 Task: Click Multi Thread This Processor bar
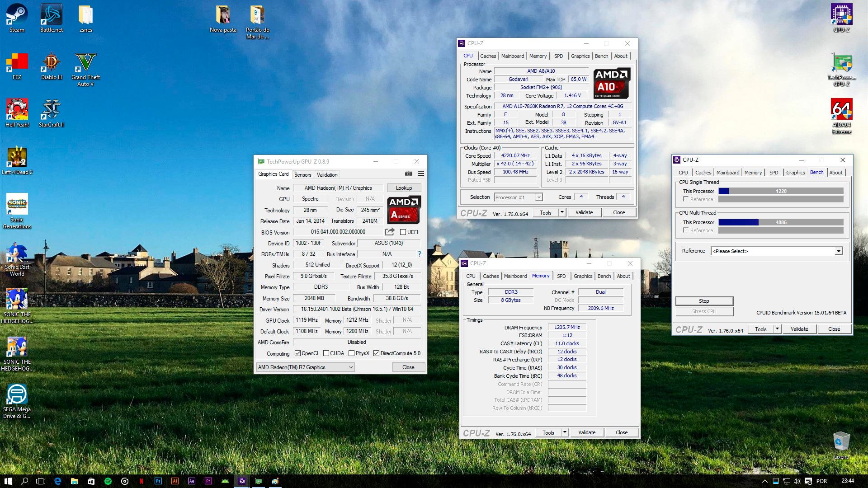pyautogui.click(x=781, y=222)
